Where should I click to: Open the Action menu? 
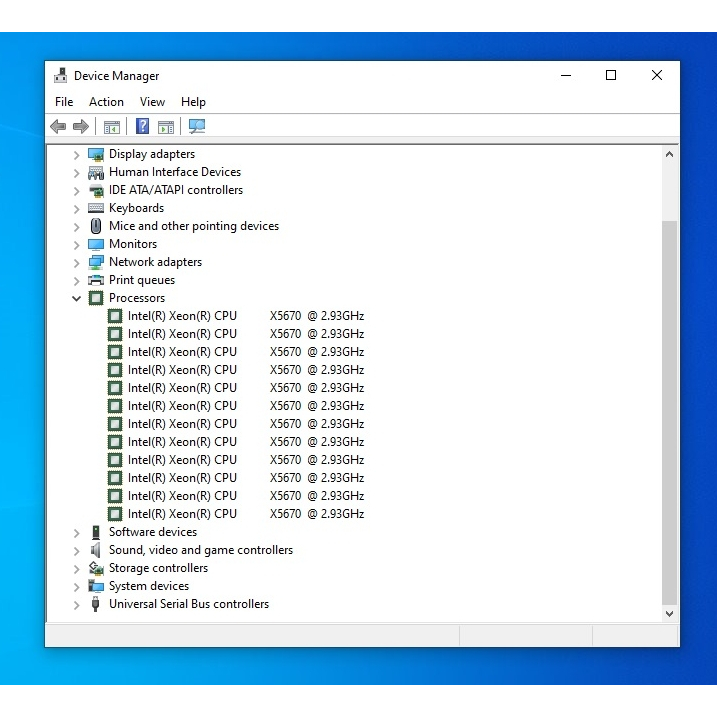point(106,102)
